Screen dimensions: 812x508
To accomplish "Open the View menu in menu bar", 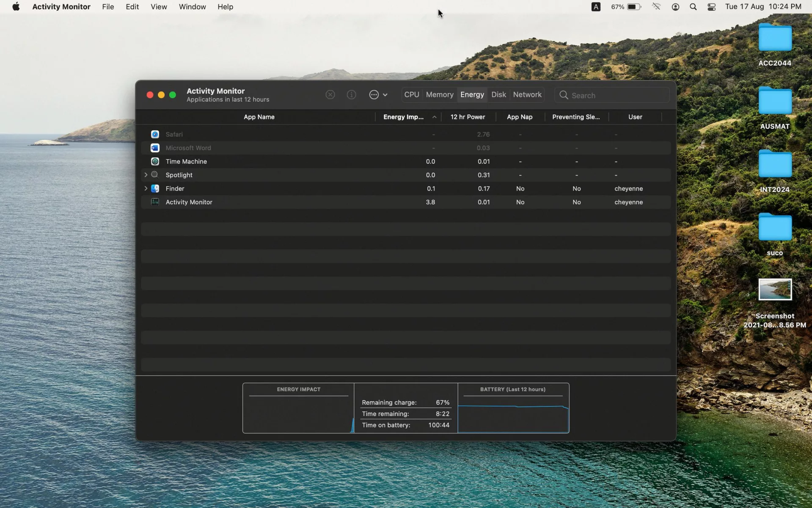I will click(x=159, y=7).
